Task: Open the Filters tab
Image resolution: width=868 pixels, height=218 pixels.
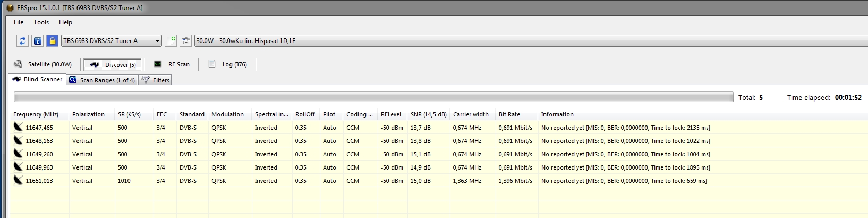Action: coord(156,80)
